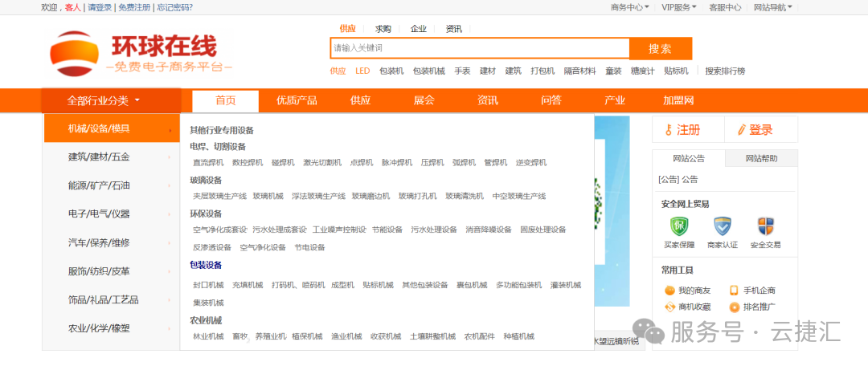Go to 优质产品 in the navigation bar

pyautogui.click(x=297, y=101)
